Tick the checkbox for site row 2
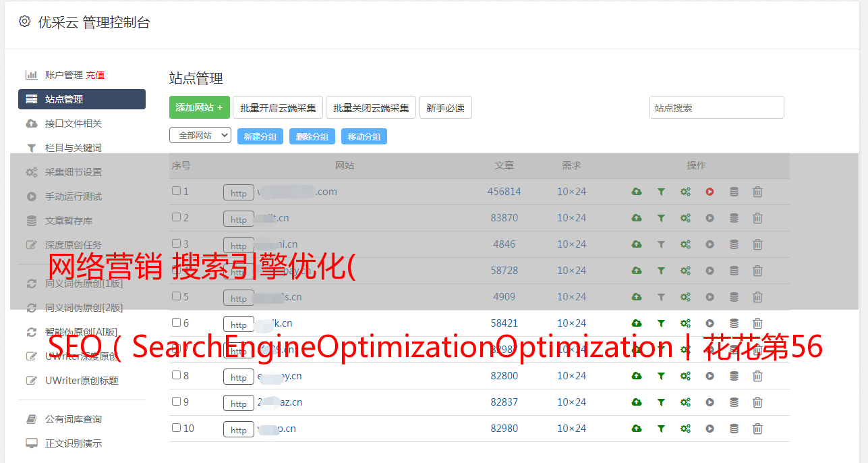 176,217
